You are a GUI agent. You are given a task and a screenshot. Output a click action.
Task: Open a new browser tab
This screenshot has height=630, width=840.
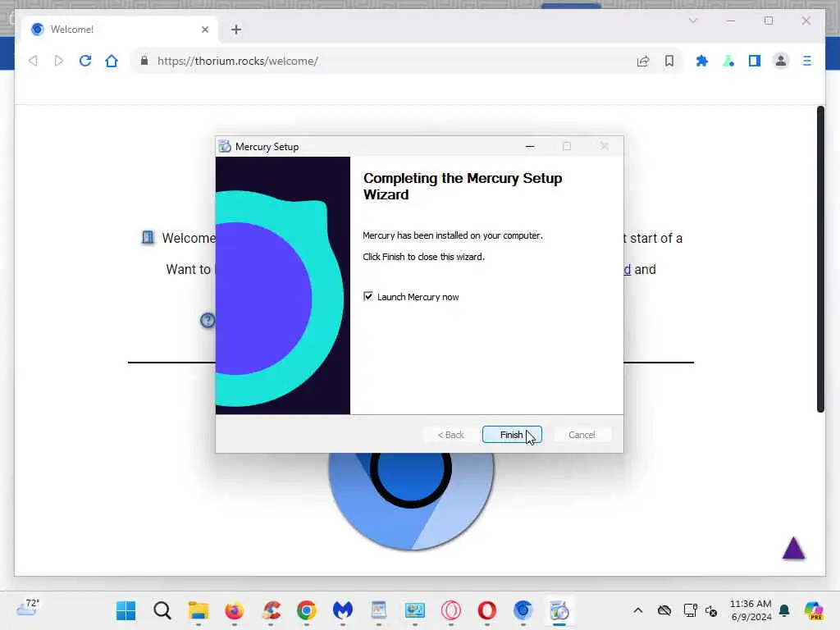click(236, 30)
